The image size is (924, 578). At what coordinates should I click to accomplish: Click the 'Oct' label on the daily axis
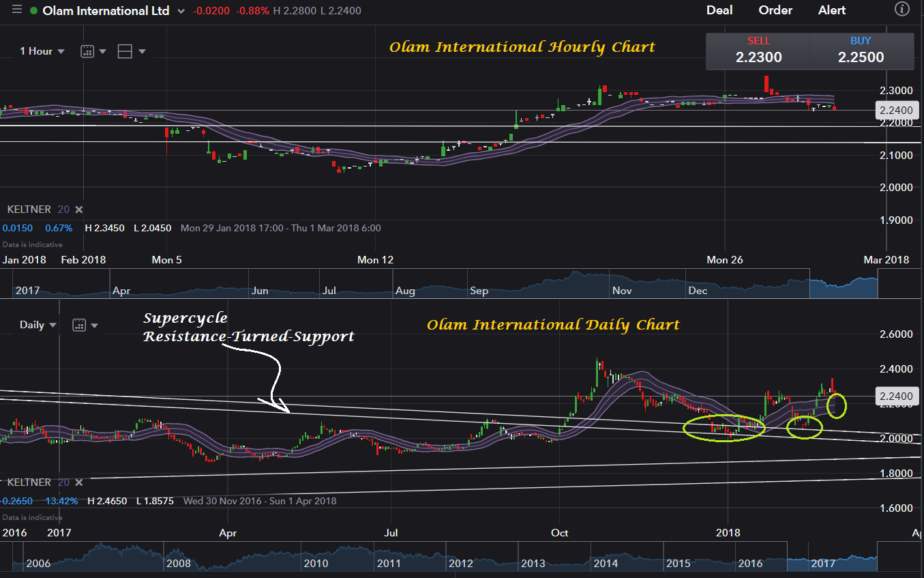[559, 532]
